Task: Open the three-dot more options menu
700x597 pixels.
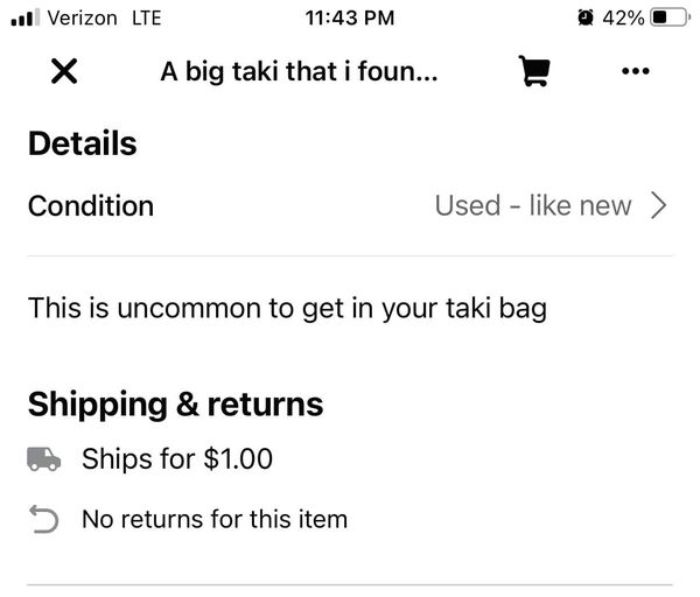Action: pos(635,72)
